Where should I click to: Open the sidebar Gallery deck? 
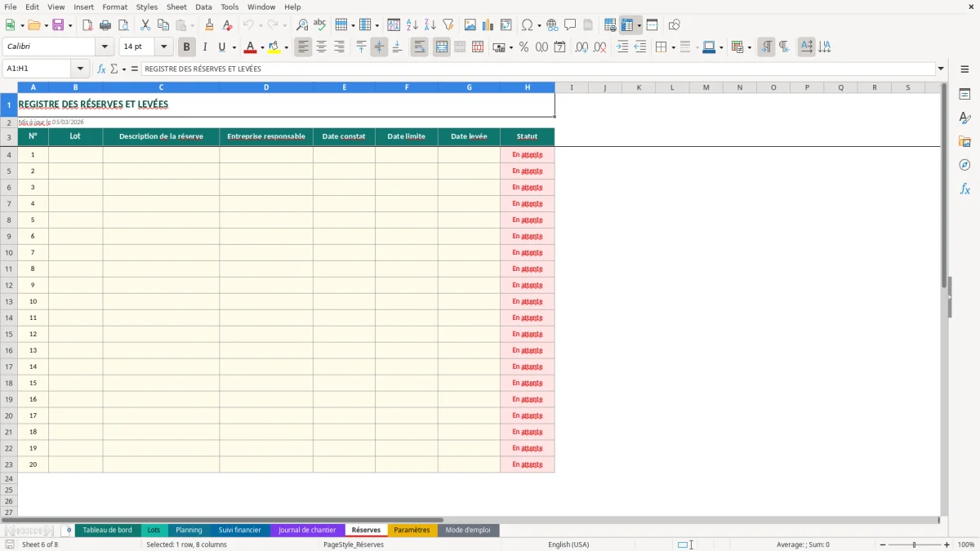point(964,142)
